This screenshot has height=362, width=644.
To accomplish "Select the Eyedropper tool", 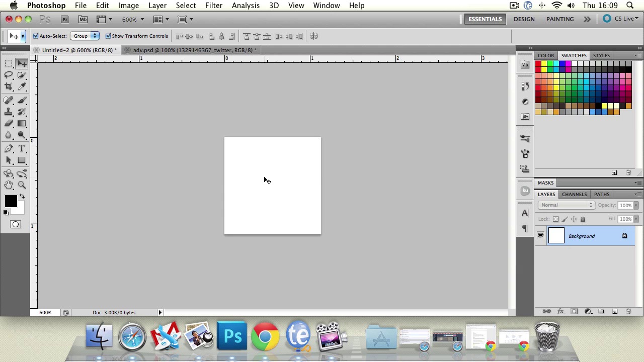I will coord(22,87).
